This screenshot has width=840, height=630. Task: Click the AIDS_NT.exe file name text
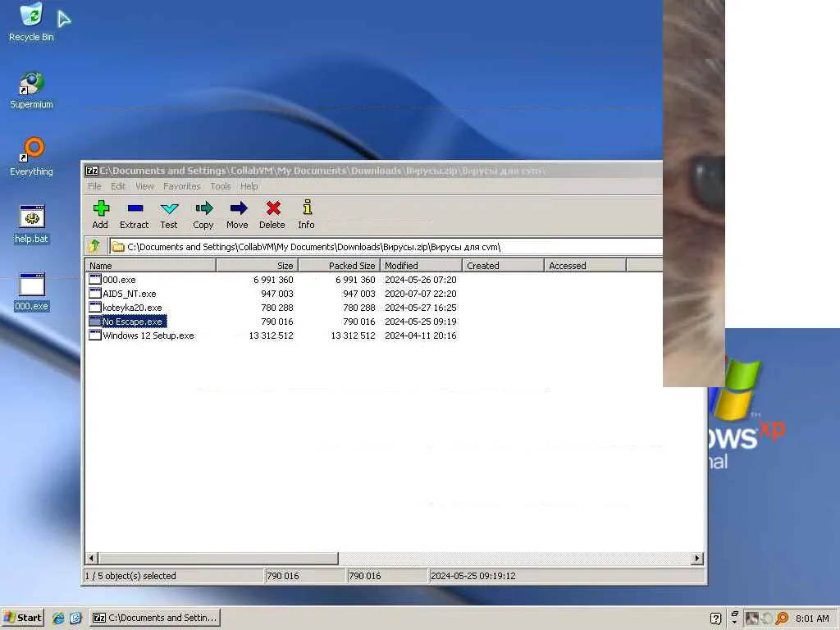[x=130, y=294]
